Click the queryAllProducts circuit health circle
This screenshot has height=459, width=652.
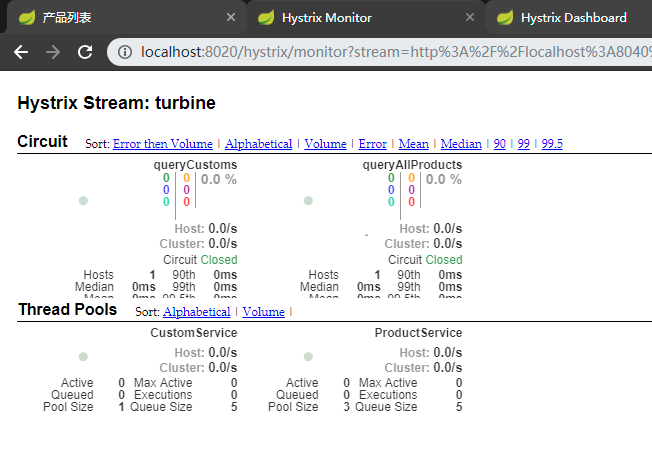(x=308, y=201)
